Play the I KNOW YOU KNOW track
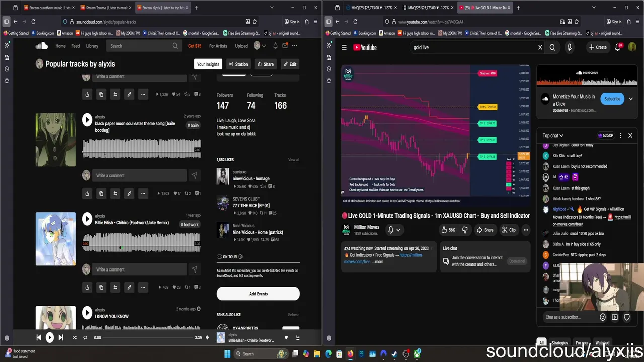The width and height of the screenshot is (644, 362). click(87, 313)
